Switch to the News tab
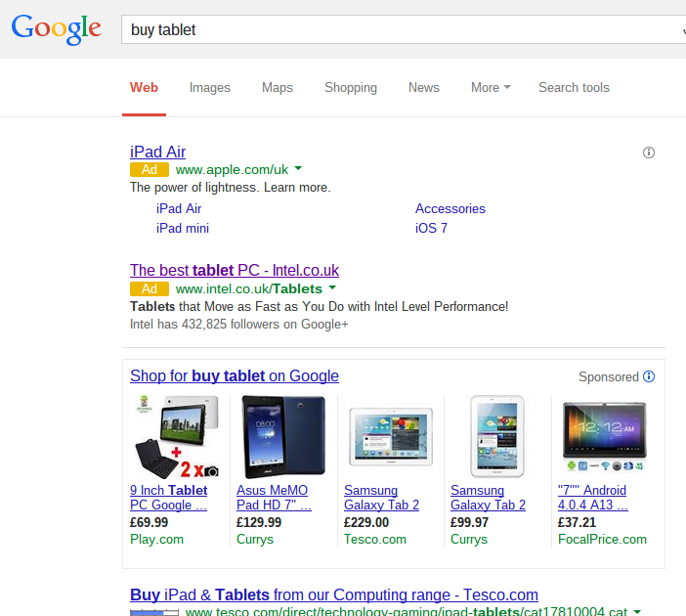Viewport: 686px width, 616px height. [x=424, y=88]
